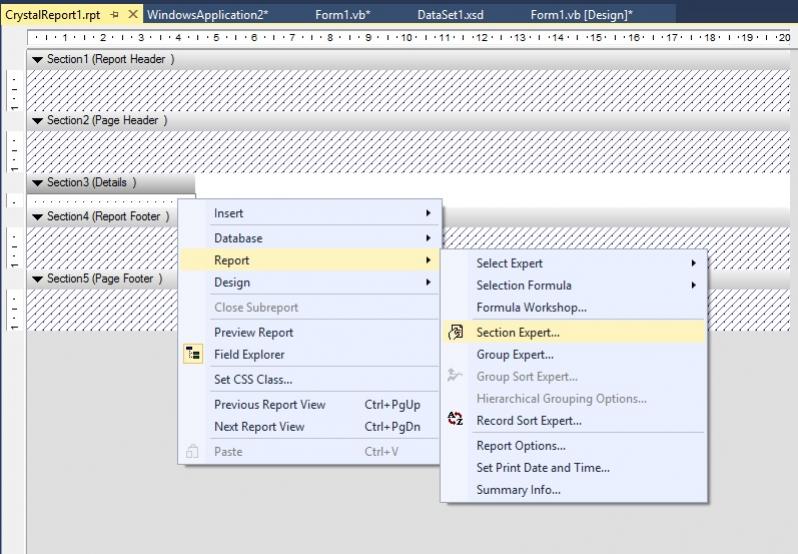The width and height of the screenshot is (798, 554).
Task: Choose Report in the context menu
Action: point(309,260)
